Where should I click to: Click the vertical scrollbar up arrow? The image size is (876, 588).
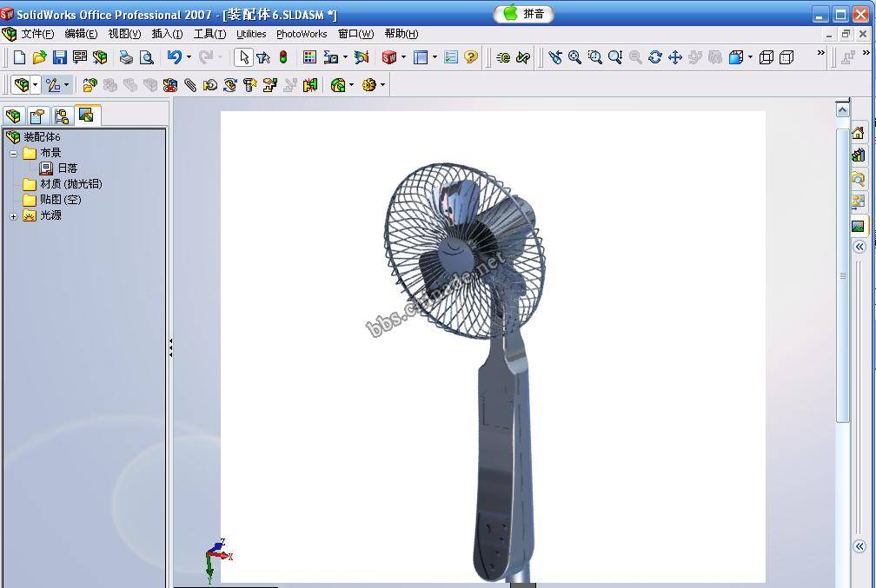coord(842,109)
